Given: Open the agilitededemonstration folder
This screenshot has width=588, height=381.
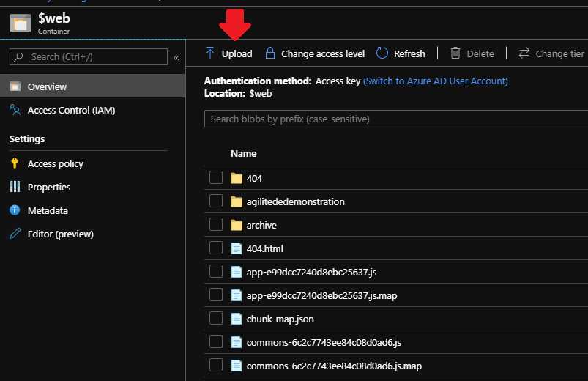Looking at the screenshot, I should point(295,201).
